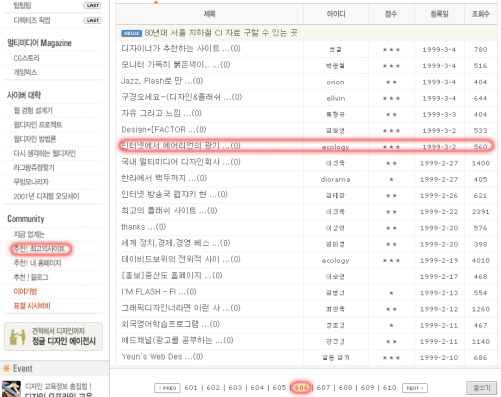The height and width of the screenshot is (397, 501).
Task: Open sidebar item 웹디자인 프로젝트
Action: (x=38, y=125)
